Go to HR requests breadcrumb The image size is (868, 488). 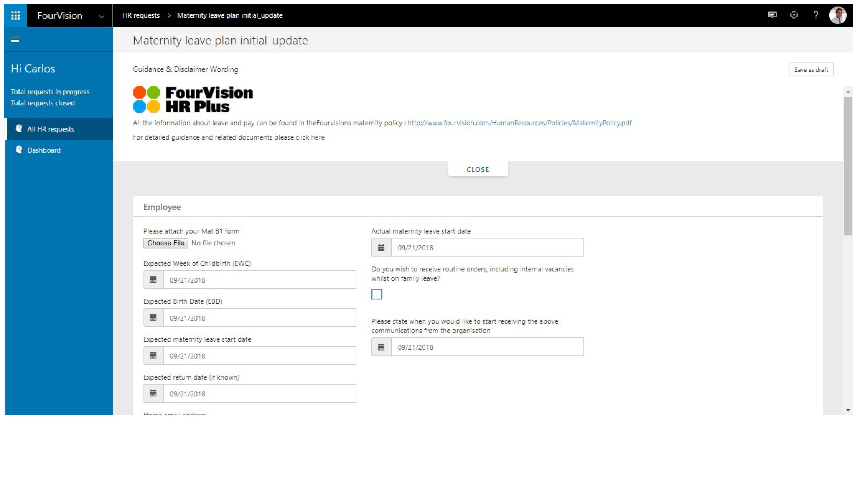(x=141, y=16)
